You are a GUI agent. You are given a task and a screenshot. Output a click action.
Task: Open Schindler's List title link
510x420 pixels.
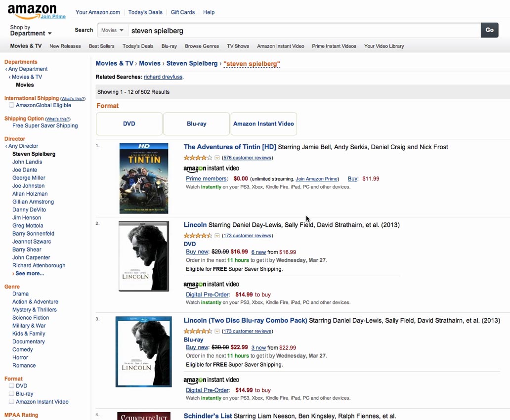tap(208, 416)
